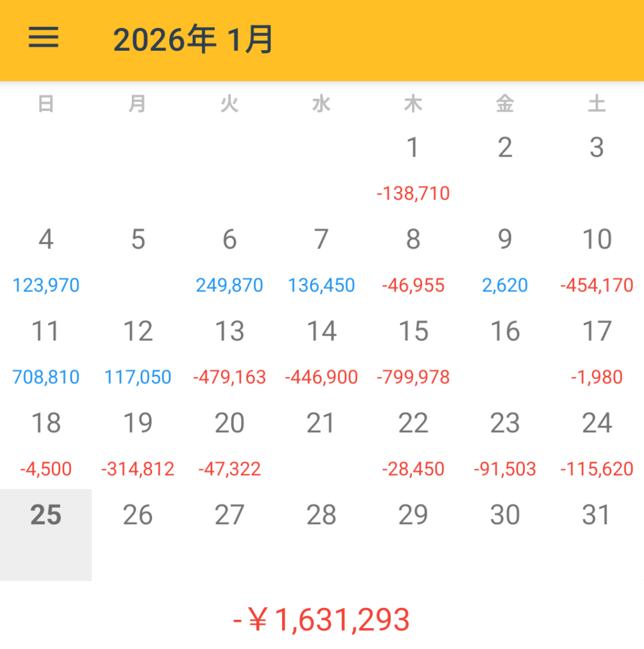Select January 9 showing 2,620

pos(505,260)
